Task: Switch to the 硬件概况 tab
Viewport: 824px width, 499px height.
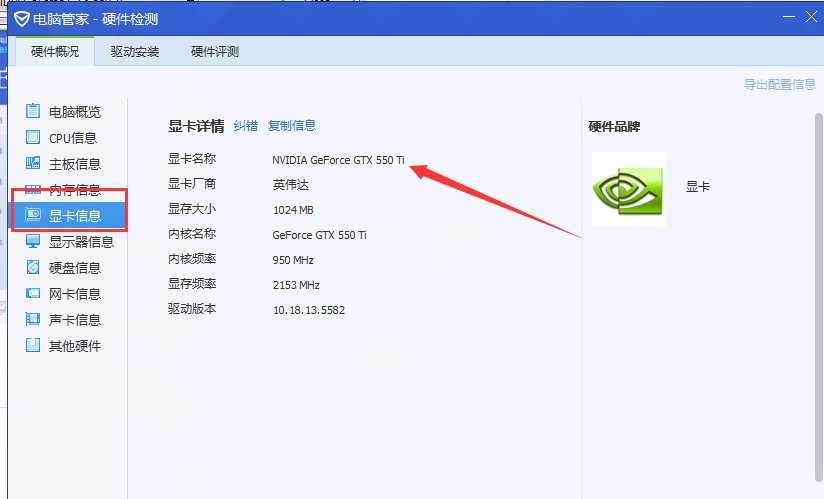Action: (55, 51)
